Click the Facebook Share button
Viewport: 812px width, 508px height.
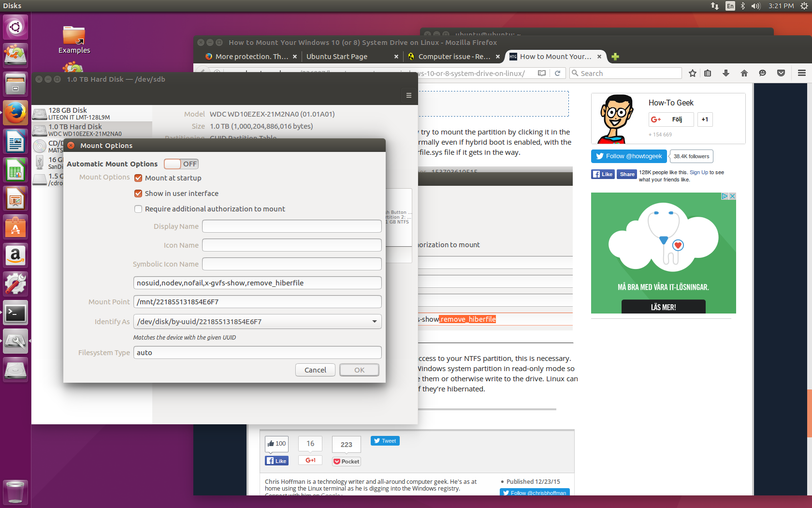coord(627,175)
